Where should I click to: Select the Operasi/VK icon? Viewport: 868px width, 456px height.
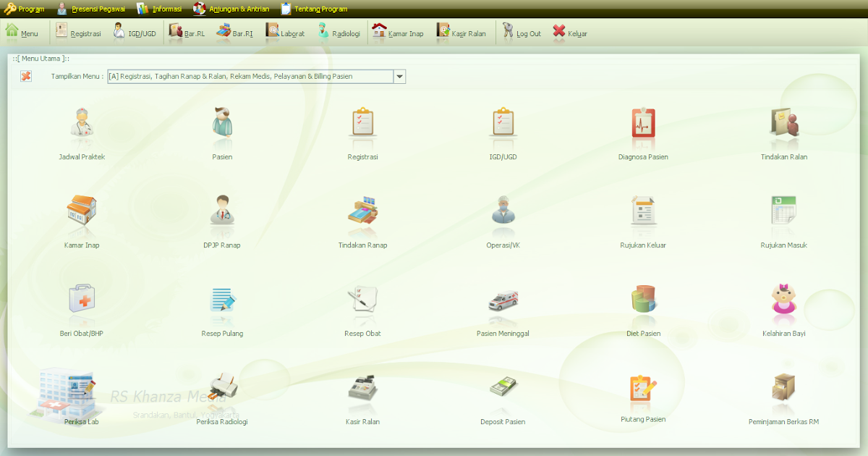pos(503,214)
